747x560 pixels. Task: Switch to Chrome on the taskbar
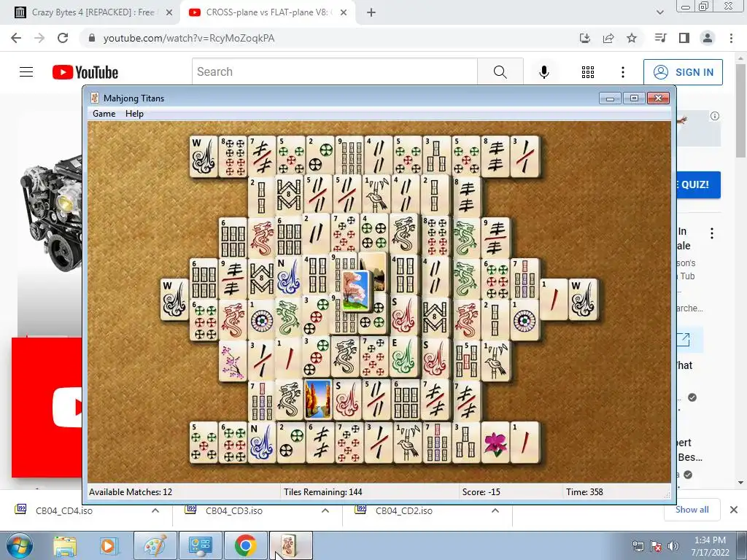[245, 546]
